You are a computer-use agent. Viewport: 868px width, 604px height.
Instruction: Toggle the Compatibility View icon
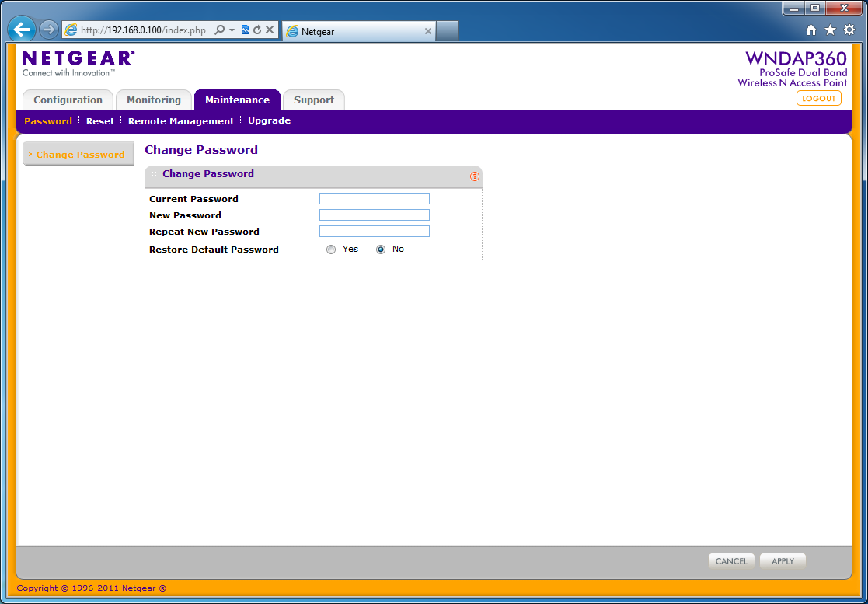(245, 30)
